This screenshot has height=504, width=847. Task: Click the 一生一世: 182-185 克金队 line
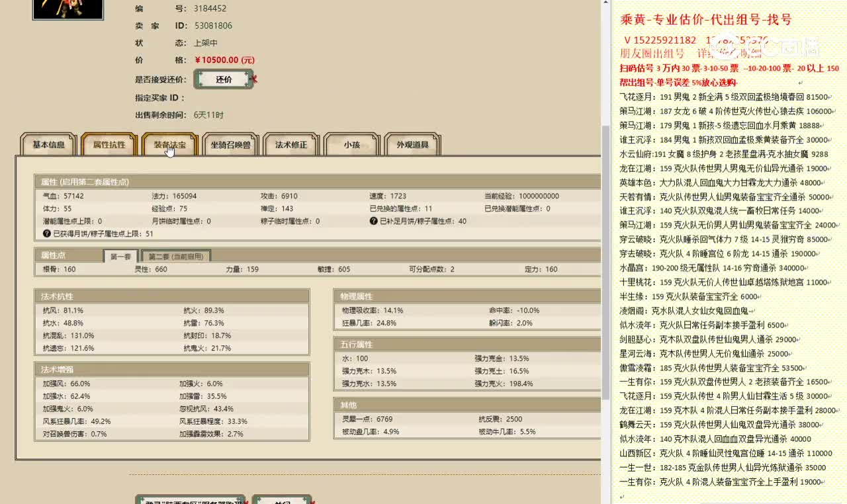coord(723,467)
